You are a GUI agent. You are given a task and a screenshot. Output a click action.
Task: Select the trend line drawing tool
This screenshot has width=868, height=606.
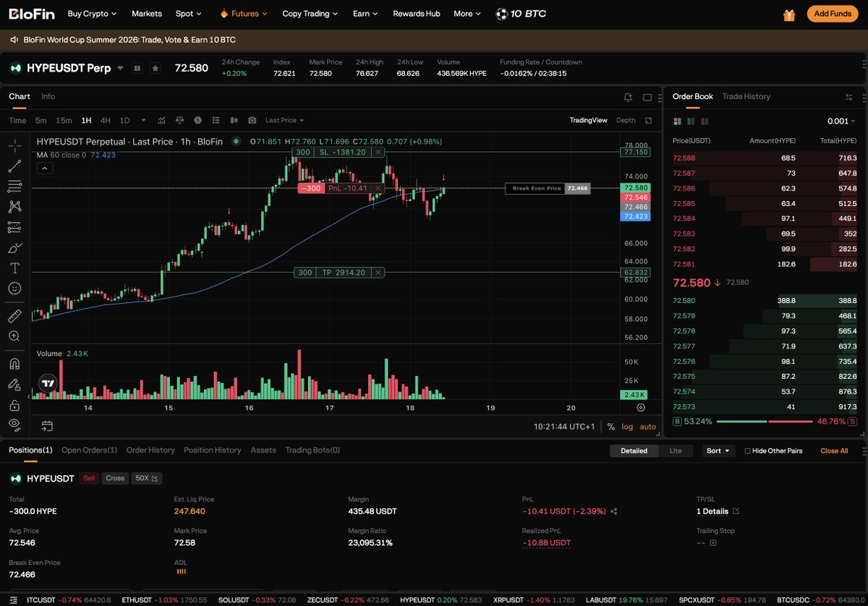(x=14, y=166)
